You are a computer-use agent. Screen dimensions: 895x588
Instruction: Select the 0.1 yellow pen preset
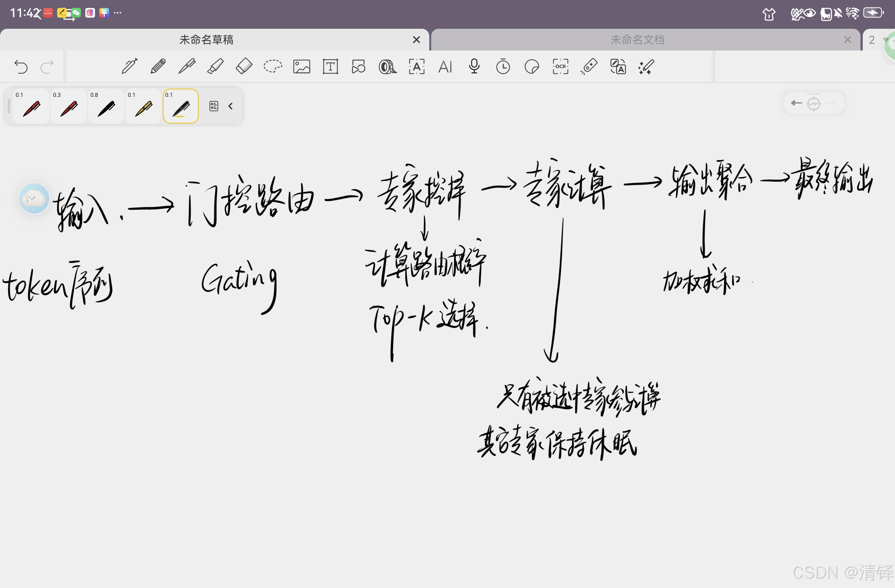[x=143, y=106]
